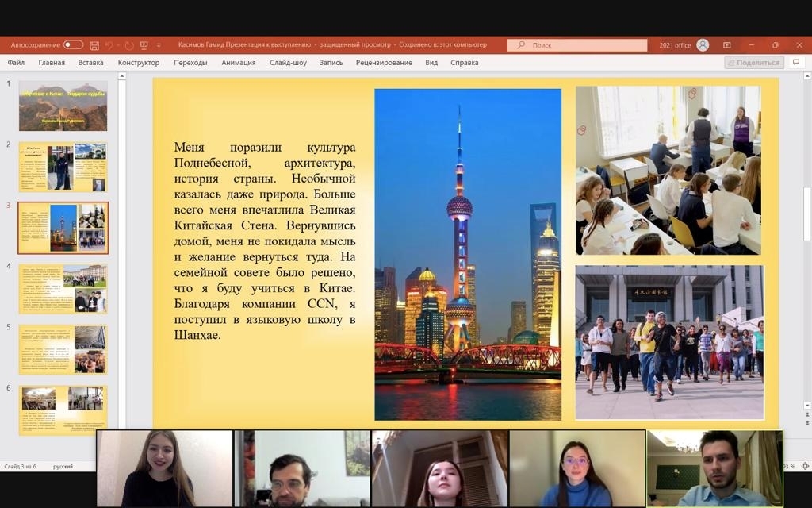Click the Поиск search box

[577, 45]
